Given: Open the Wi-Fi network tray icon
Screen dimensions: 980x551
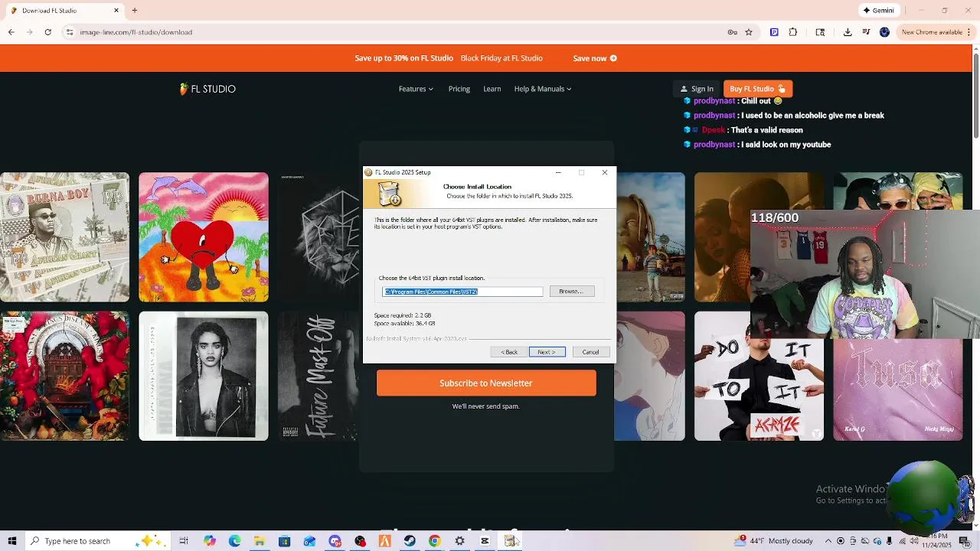Looking at the screenshot, I should pos(903,541).
